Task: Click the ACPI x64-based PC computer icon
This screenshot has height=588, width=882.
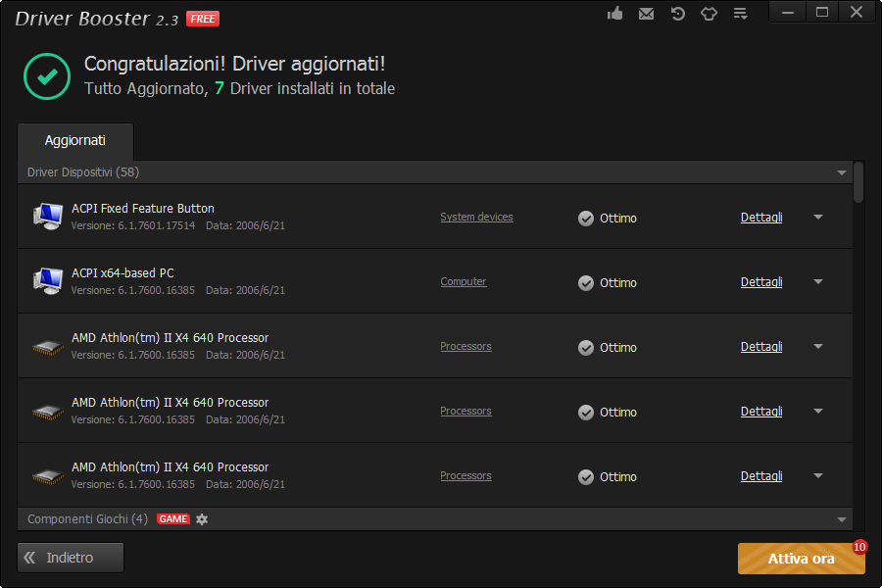Action: (47, 281)
